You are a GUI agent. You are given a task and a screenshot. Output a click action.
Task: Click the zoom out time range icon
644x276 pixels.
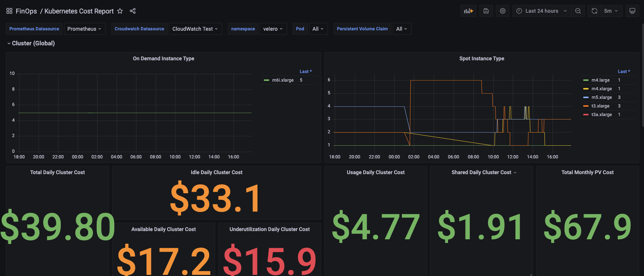pyautogui.click(x=578, y=11)
